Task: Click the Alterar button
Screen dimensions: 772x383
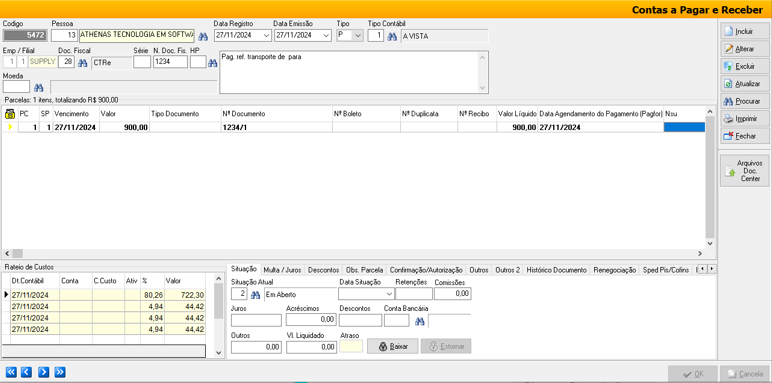Action: 744,49
